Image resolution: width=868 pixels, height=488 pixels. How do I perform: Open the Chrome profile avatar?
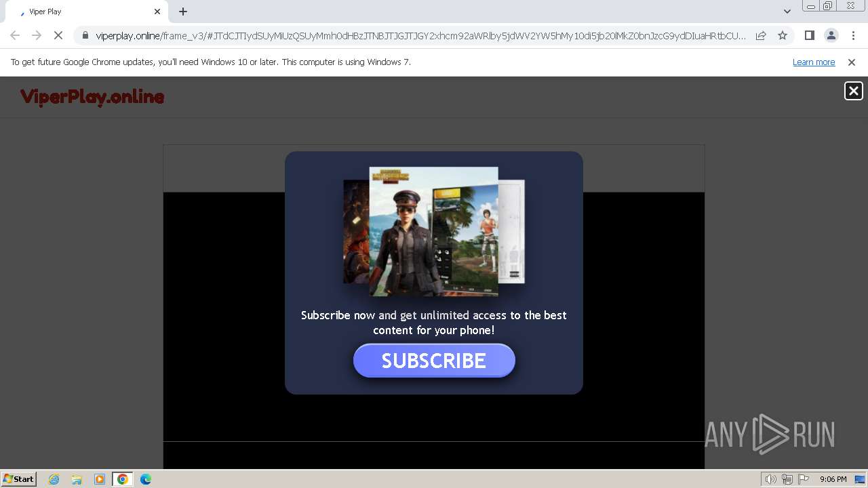tap(831, 35)
